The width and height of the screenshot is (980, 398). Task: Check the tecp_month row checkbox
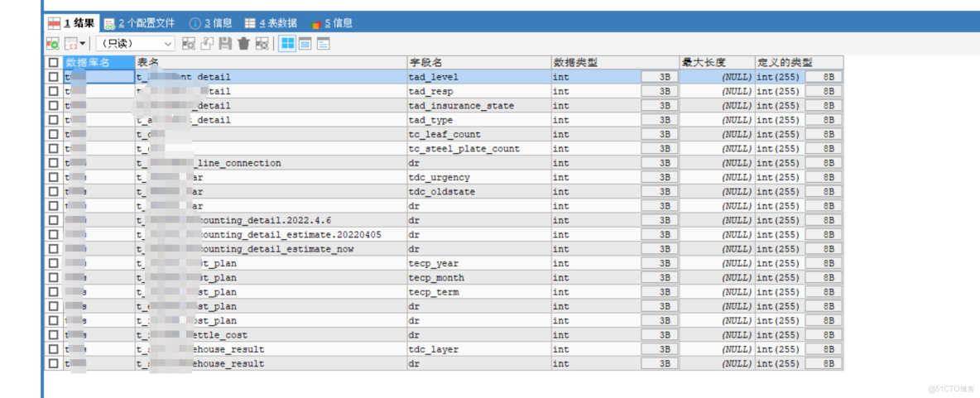[x=54, y=277]
